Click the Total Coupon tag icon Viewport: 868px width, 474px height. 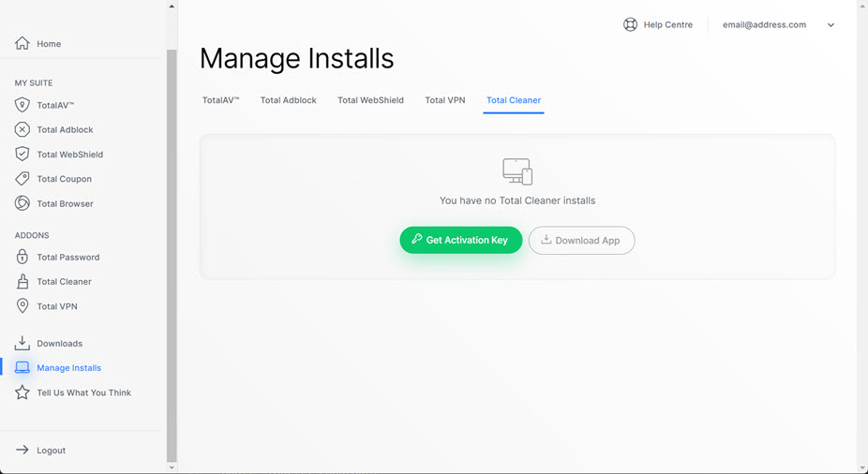22,179
